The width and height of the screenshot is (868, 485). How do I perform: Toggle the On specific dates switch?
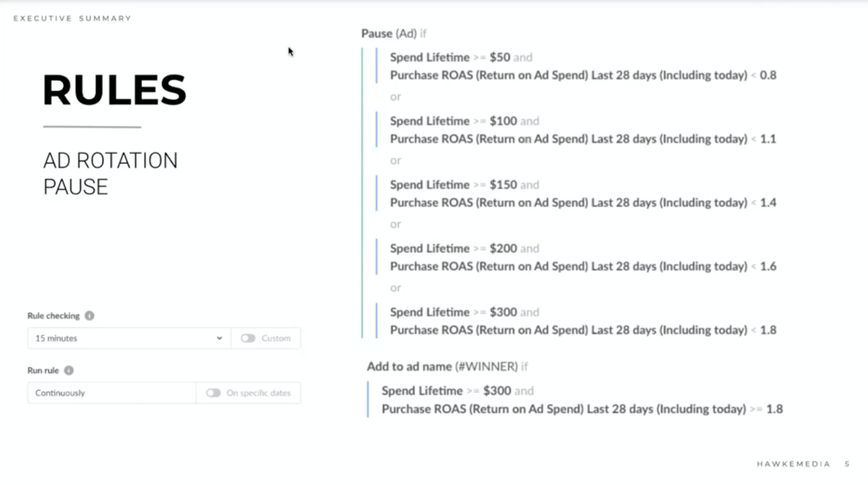[213, 393]
